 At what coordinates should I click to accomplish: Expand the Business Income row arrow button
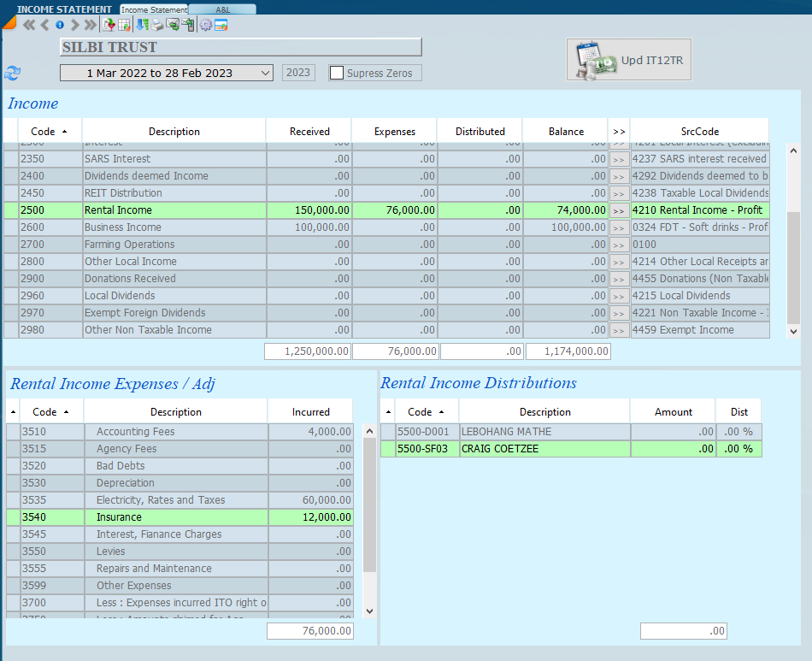619,227
